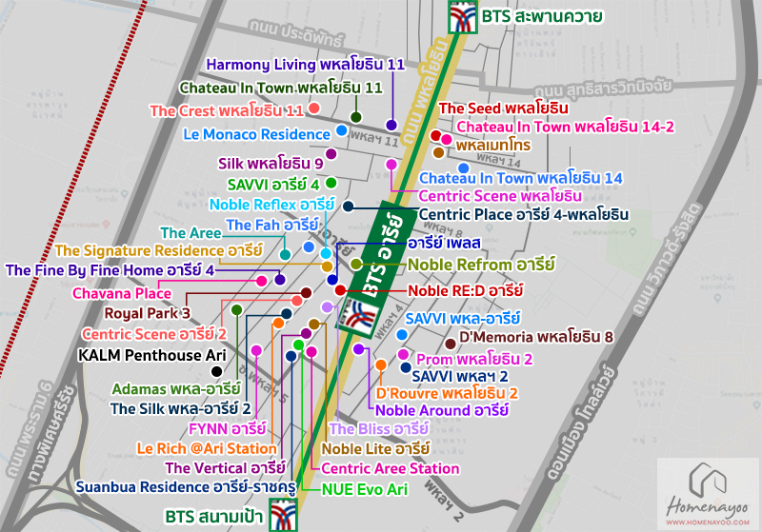
Task: Select the 'NUE Evo Ari' label
Action: (365, 490)
